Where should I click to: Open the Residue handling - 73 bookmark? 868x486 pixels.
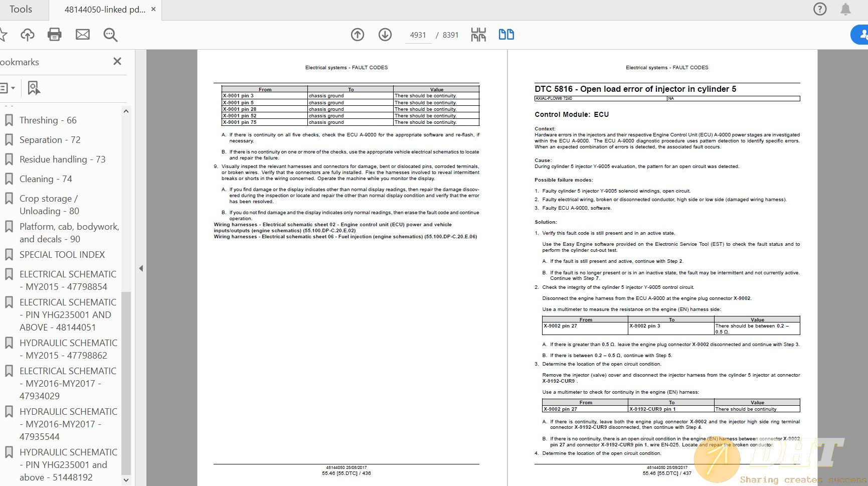(63, 159)
